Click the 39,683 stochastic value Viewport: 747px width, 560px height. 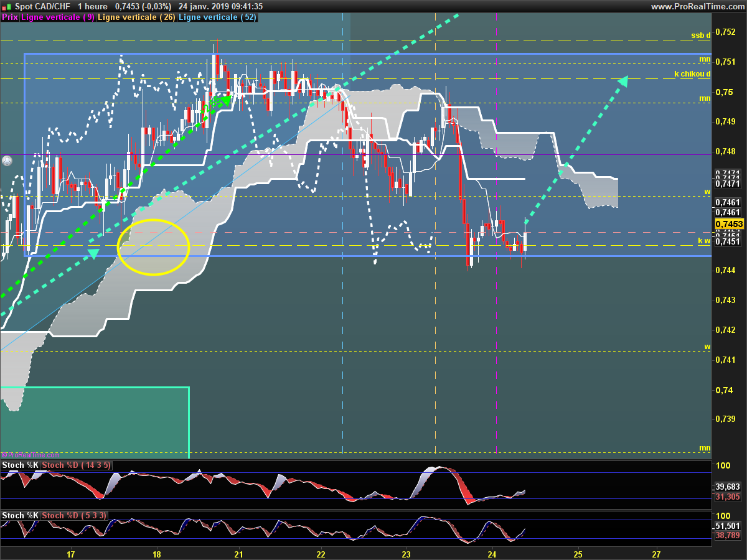point(728,487)
